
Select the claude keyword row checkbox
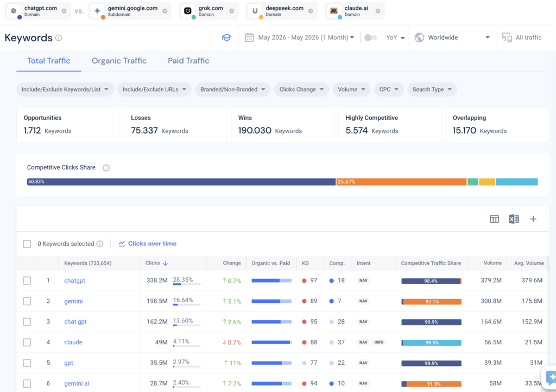[27, 343]
